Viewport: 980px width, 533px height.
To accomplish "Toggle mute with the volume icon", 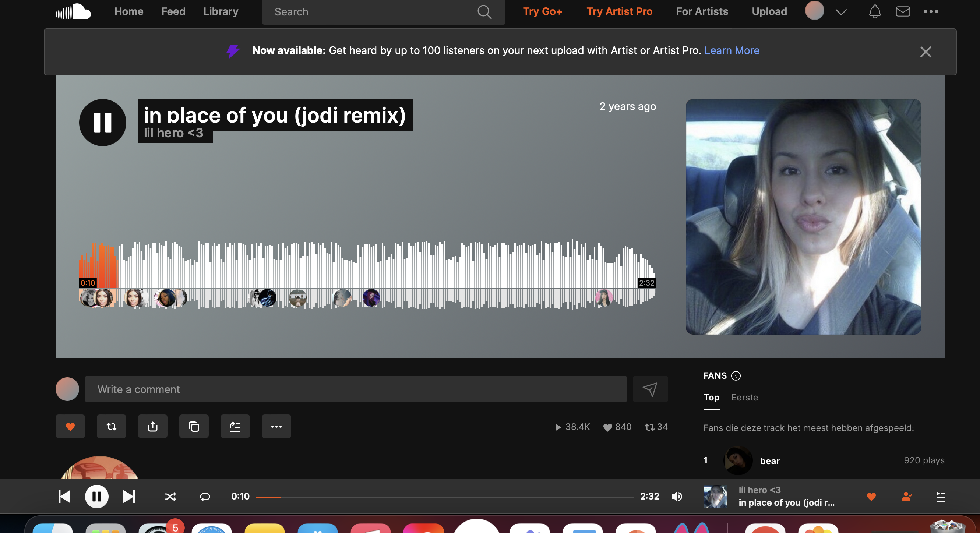I will pos(677,497).
